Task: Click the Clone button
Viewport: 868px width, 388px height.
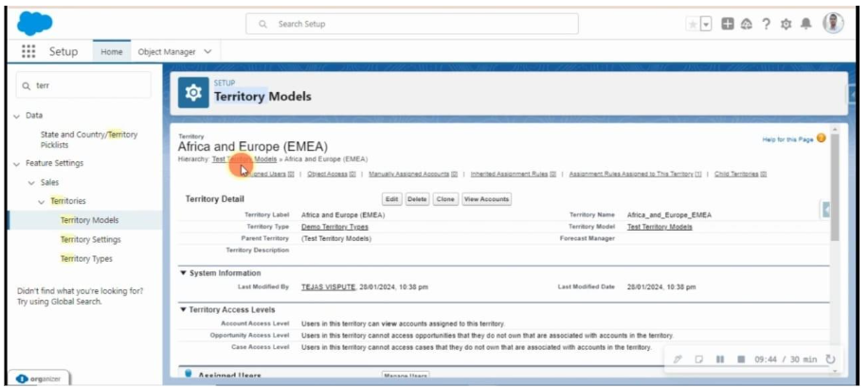Action: pyautogui.click(x=444, y=199)
